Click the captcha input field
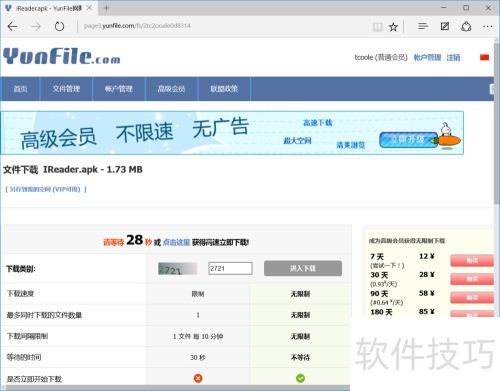 point(230,268)
